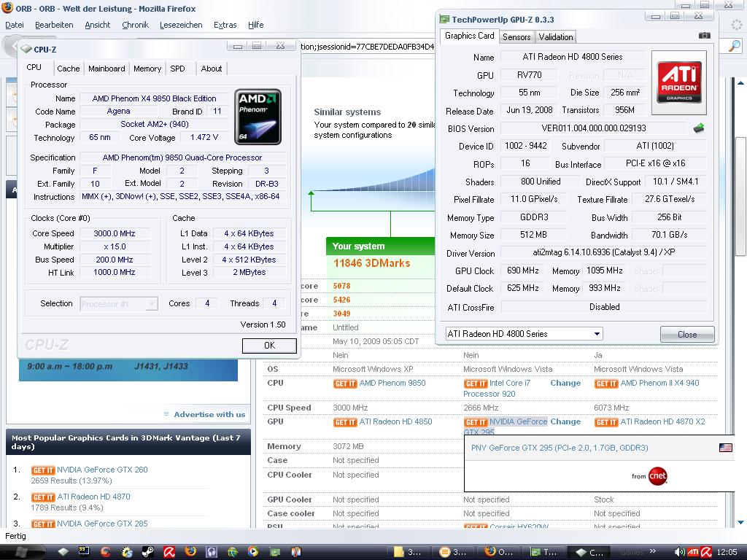Click the US flag icon in PNY popup
This screenshot has height=560, width=747.
coord(726,448)
